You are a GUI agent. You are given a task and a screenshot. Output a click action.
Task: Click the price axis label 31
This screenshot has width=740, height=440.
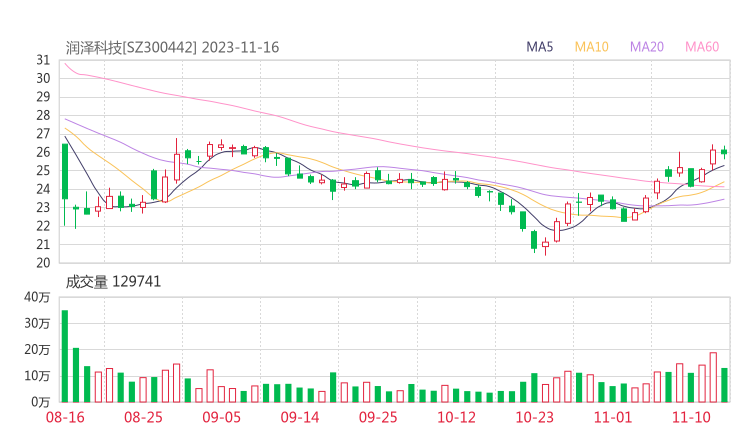[43, 60]
